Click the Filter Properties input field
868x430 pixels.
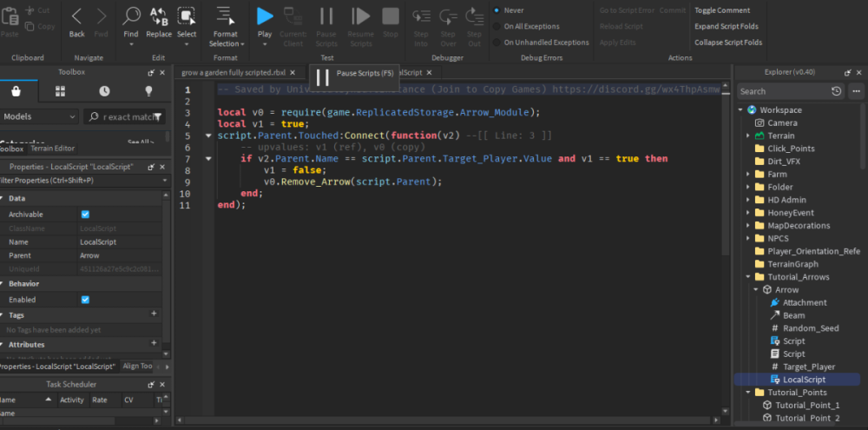click(83, 181)
